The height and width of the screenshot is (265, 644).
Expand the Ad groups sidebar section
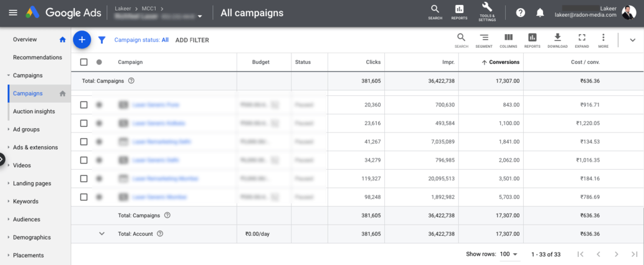pyautogui.click(x=26, y=129)
